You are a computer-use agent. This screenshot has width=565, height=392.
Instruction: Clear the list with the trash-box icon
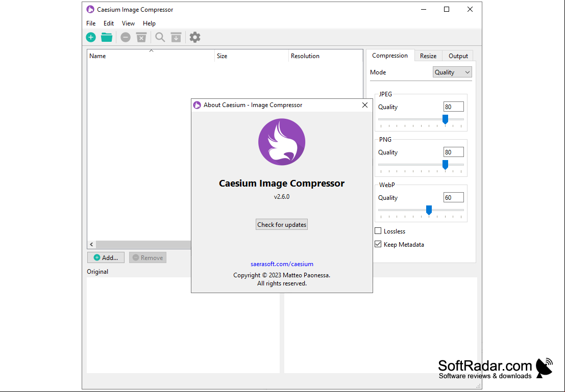tap(141, 37)
